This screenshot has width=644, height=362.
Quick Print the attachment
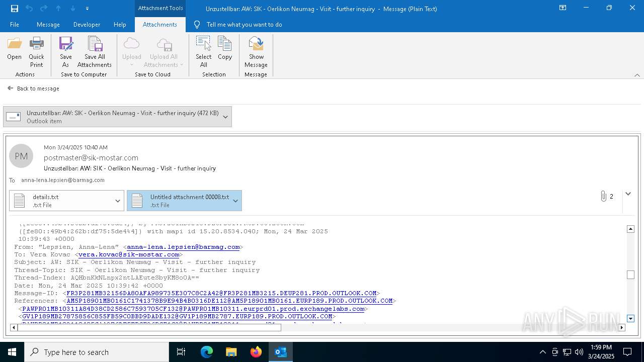pos(36,51)
